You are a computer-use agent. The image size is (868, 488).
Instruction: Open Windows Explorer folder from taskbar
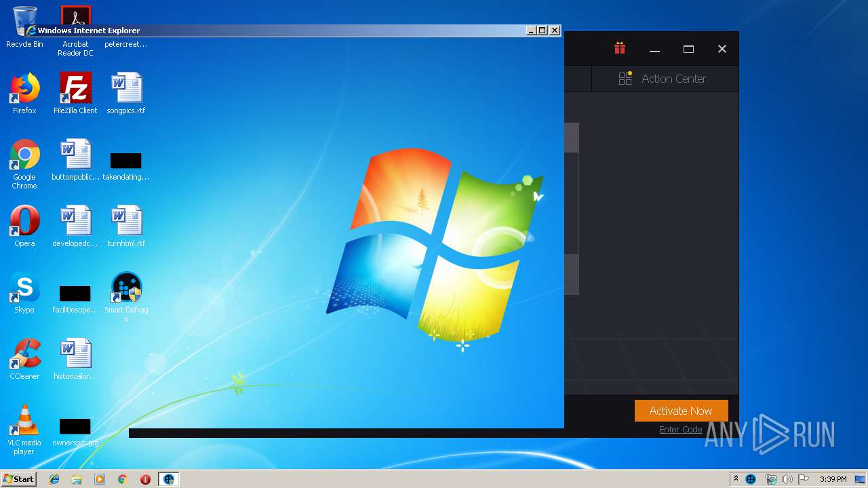click(x=77, y=479)
